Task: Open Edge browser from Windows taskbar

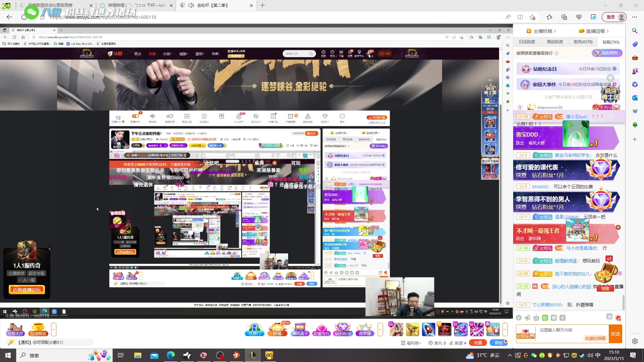Action: point(170,355)
